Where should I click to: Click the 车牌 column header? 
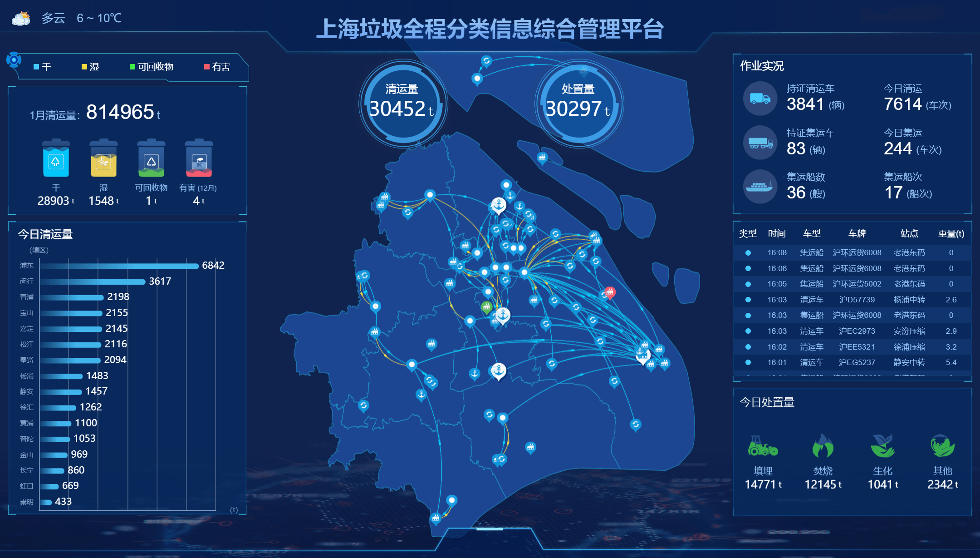tap(857, 233)
